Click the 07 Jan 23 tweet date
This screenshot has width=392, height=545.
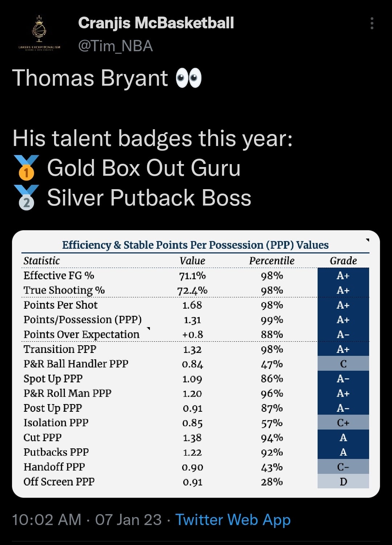coord(128,520)
